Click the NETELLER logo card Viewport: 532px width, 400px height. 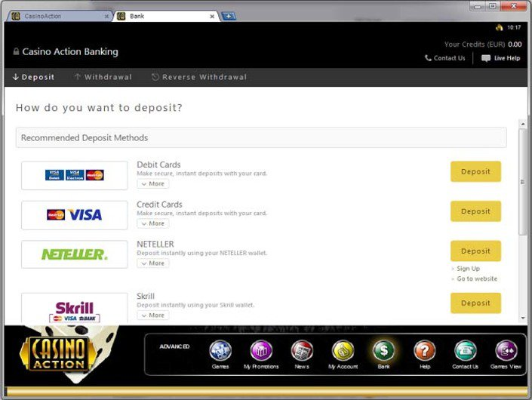(x=74, y=254)
